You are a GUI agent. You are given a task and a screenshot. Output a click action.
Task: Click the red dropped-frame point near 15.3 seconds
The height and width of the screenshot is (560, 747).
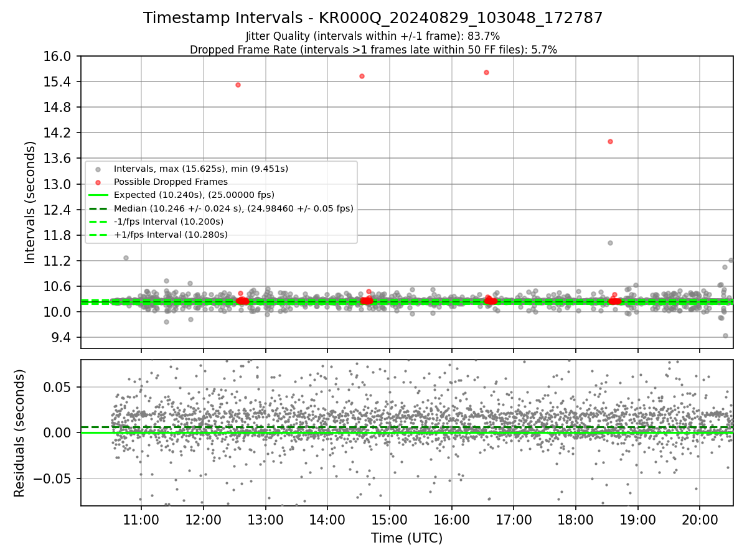tap(238, 85)
